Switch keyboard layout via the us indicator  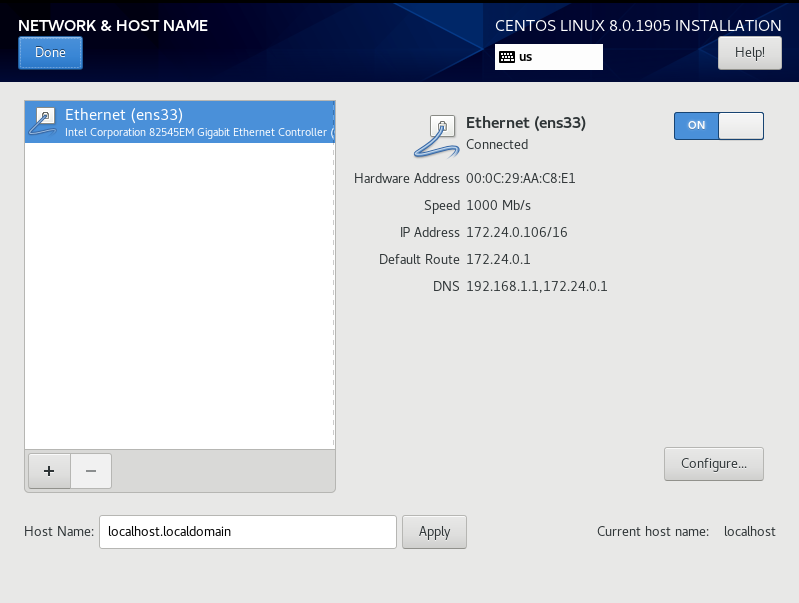point(548,57)
